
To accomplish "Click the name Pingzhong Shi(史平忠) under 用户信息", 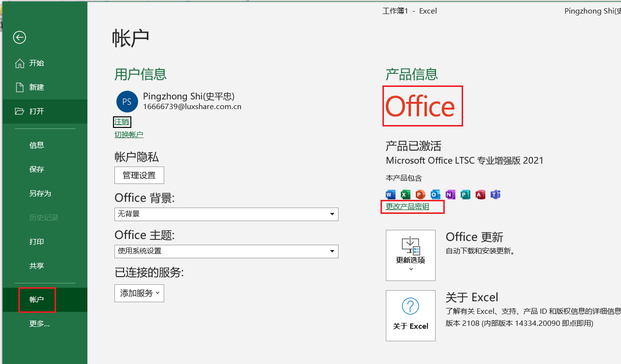I will tap(189, 96).
